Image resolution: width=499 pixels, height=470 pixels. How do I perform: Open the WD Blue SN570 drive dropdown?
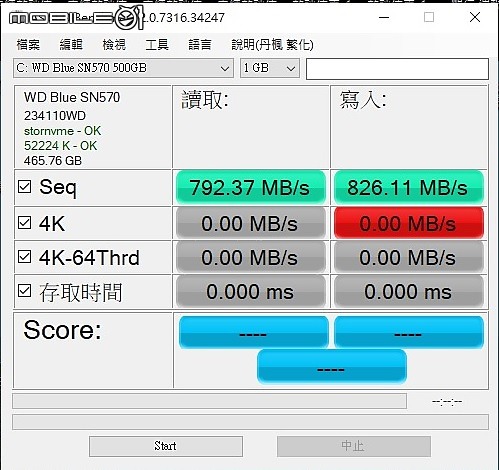(x=123, y=68)
